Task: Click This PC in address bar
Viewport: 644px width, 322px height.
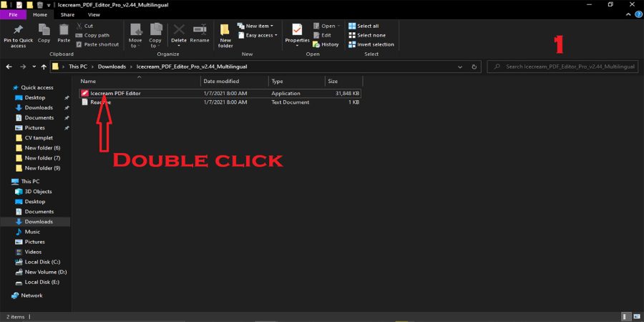Action: point(77,67)
